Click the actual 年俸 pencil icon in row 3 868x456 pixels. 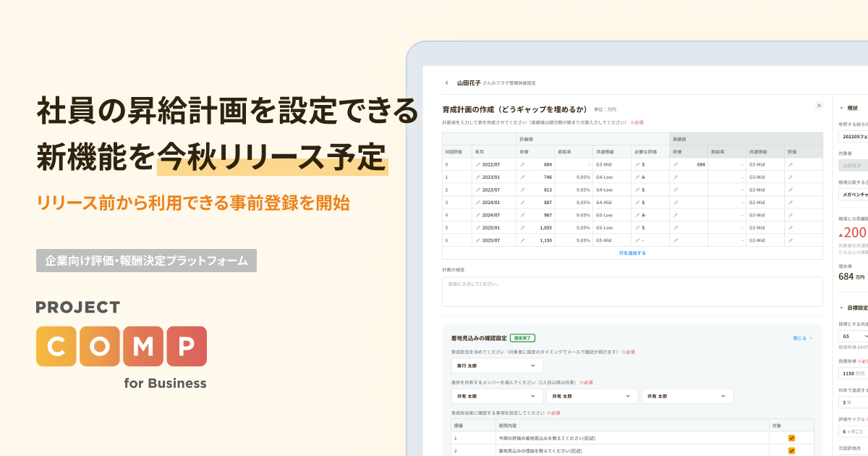point(676,203)
